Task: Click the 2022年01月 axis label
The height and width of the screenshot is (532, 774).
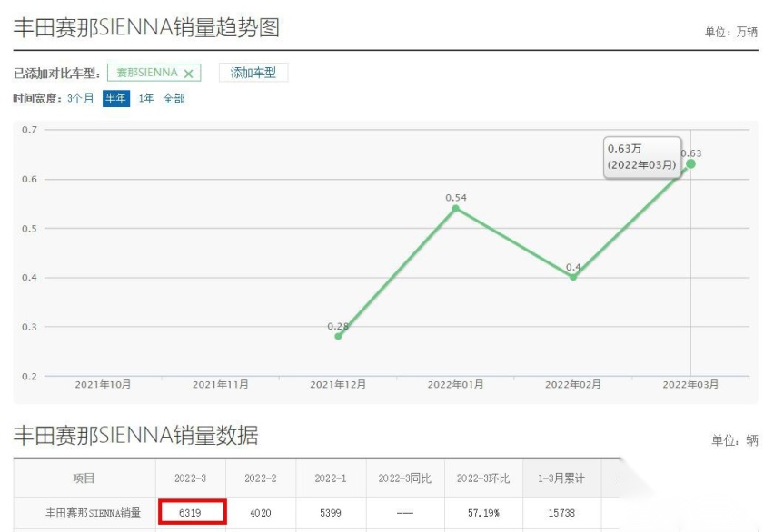Action: [x=456, y=384]
